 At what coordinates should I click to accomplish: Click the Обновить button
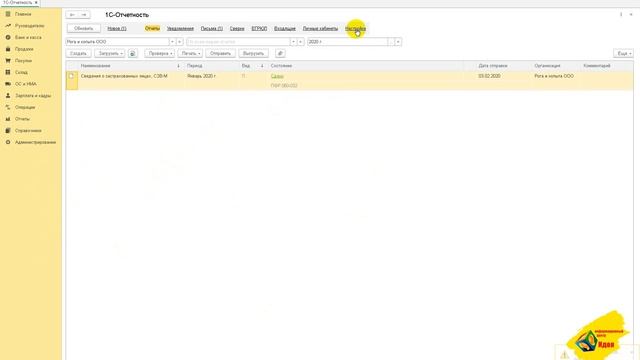point(84,29)
